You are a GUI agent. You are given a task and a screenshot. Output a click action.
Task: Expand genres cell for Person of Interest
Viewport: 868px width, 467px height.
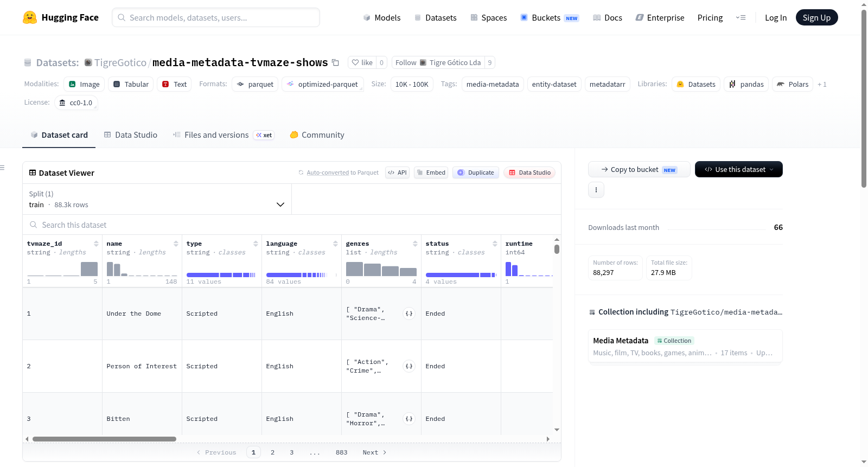pos(409,366)
